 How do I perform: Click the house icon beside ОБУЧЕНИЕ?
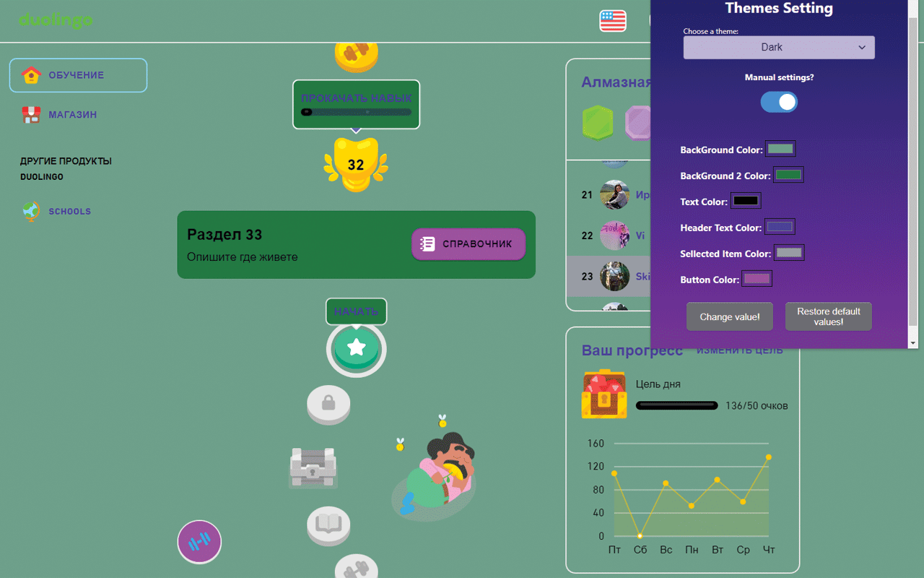coord(31,75)
